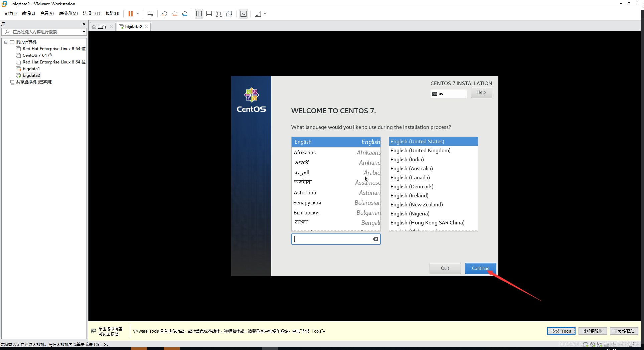Screen dimensions: 644x350
Task: Select Bulgarian in the language list
Action: coord(336,212)
